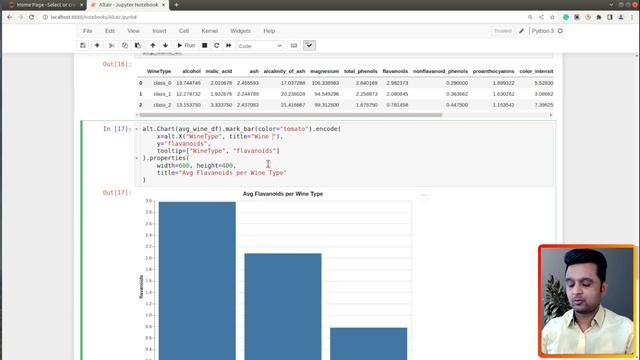Open the Widgets menu
This screenshot has height=360, width=640.
240,31
